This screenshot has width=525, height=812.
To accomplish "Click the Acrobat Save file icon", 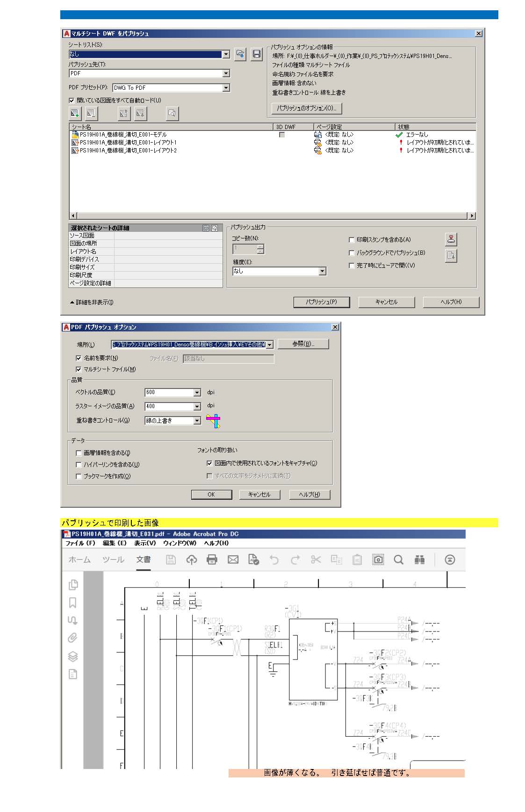I will tap(171, 560).
